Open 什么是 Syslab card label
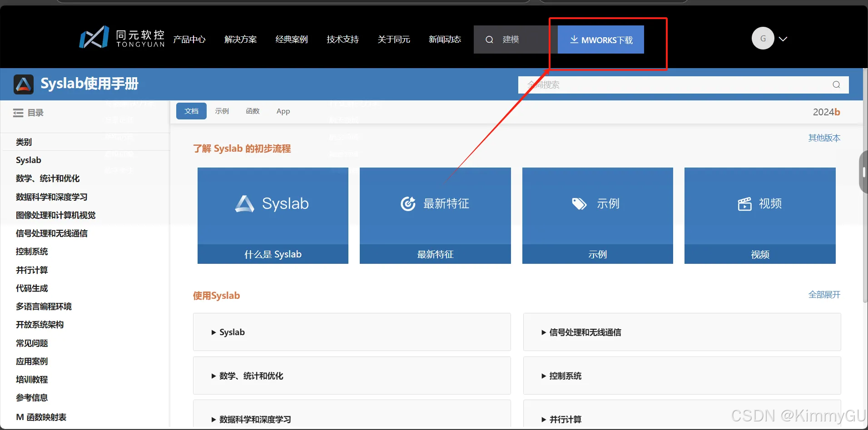 (273, 254)
